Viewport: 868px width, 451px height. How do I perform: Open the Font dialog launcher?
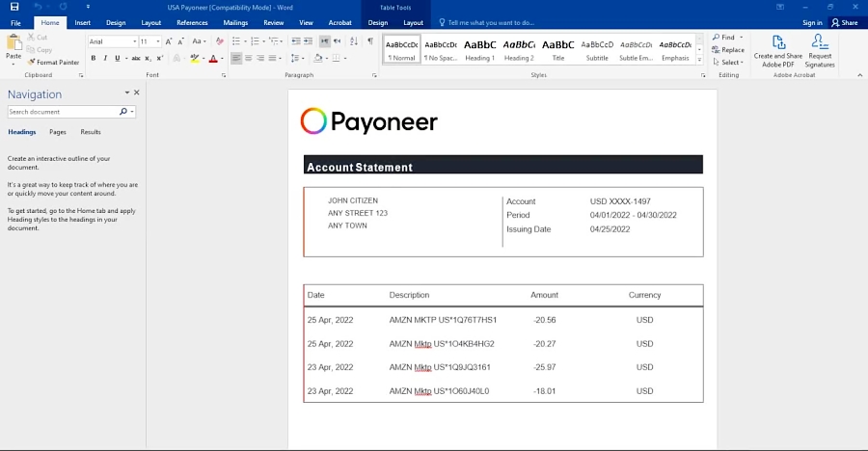pos(224,75)
